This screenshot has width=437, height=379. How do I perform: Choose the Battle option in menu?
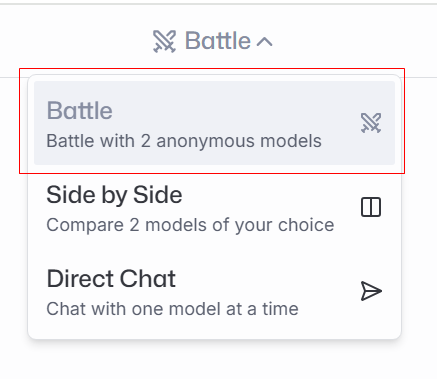[214, 123]
